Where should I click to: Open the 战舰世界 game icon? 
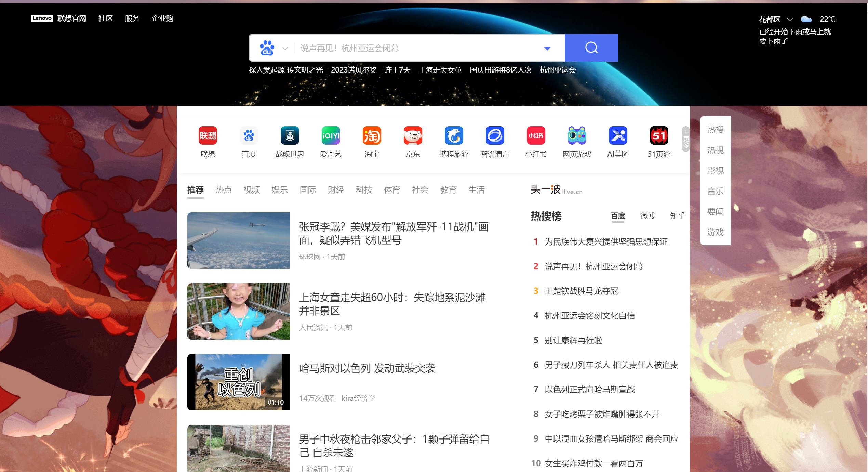[x=290, y=135]
